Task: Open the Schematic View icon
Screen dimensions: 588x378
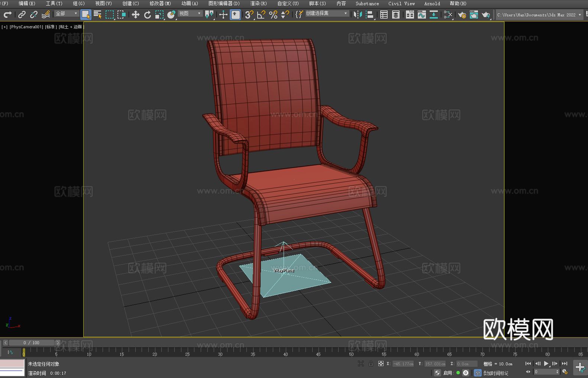Action: pyautogui.click(x=434, y=14)
